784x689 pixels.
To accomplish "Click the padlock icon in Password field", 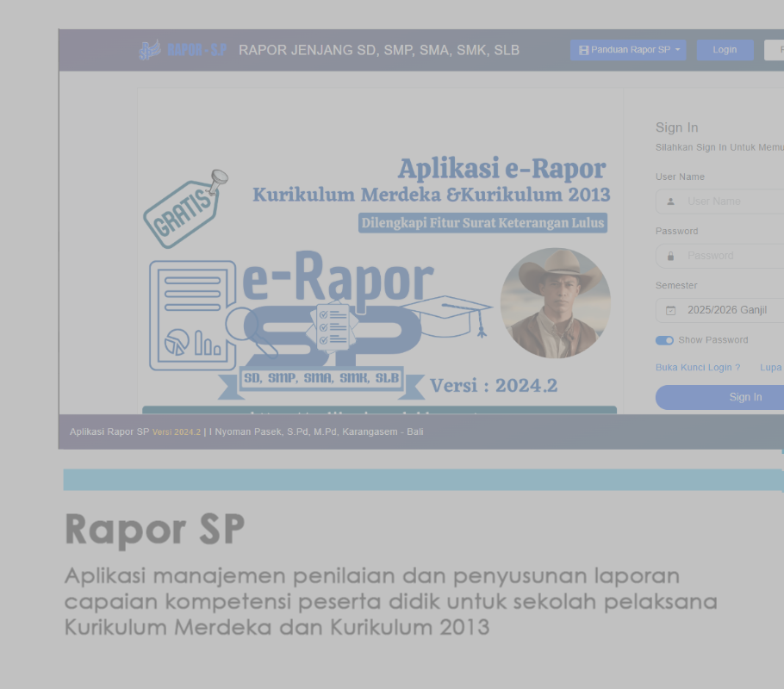I will point(670,256).
